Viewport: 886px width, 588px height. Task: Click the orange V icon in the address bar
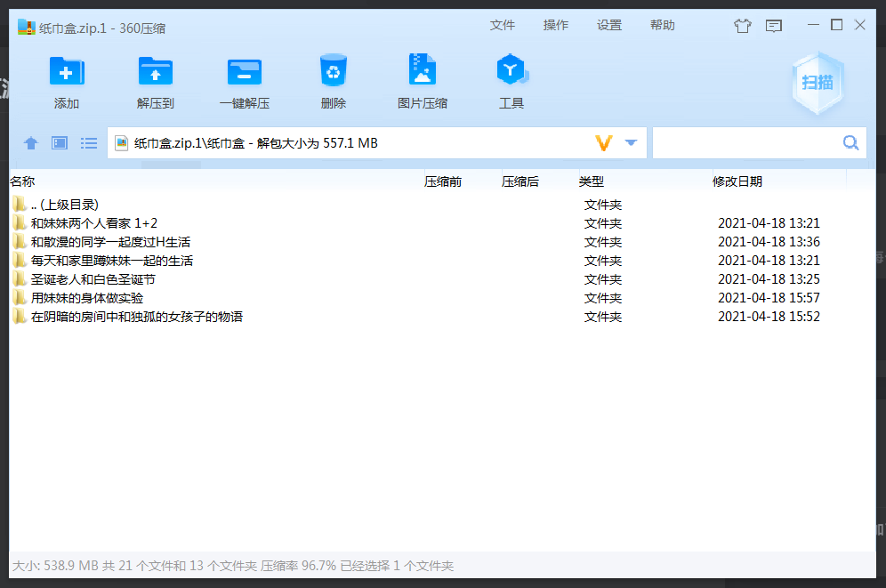click(604, 143)
